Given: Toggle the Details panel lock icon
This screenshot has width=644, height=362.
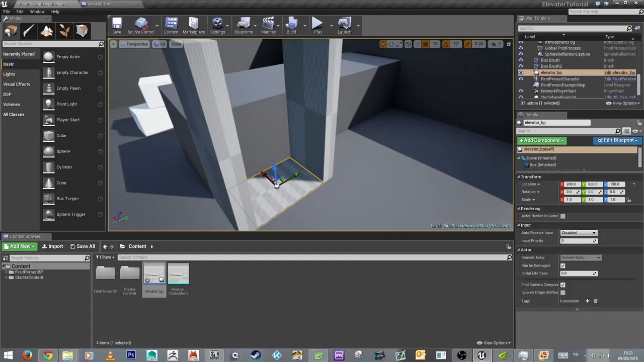Looking at the screenshot, I should coord(639,122).
